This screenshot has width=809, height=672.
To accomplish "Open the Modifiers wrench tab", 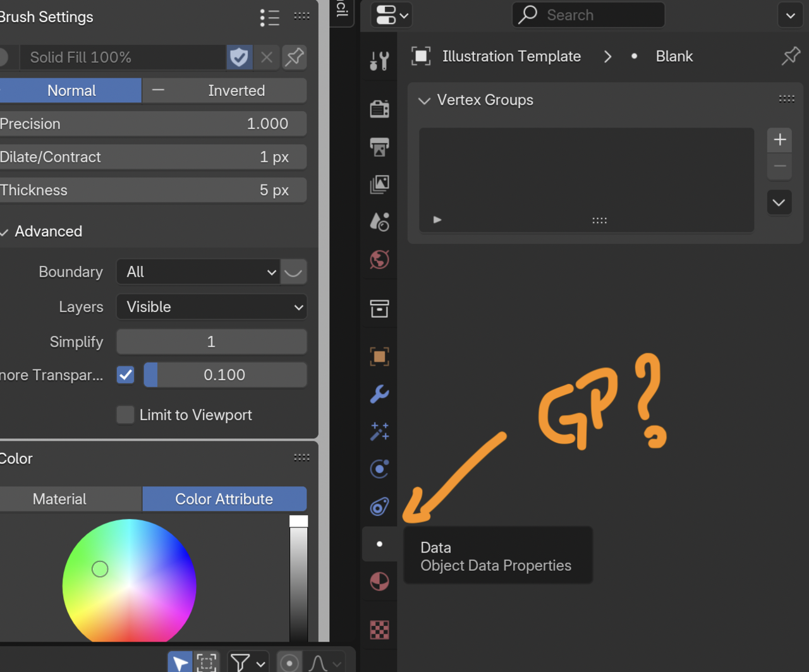I will [x=379, y=394].
